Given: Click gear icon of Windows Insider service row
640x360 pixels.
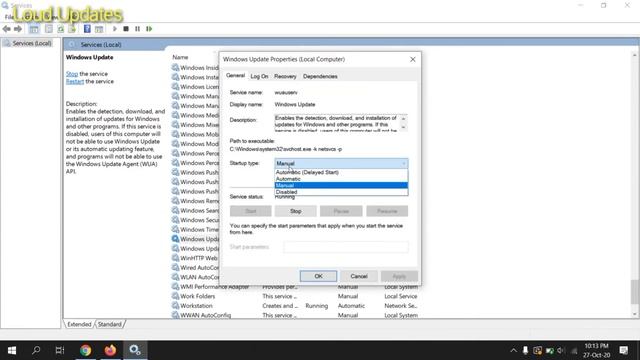Looking at the screenshot, I should click(176, 67).
